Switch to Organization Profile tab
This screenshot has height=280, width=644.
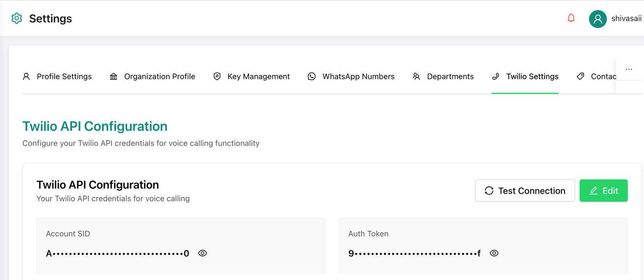(152, 77)
